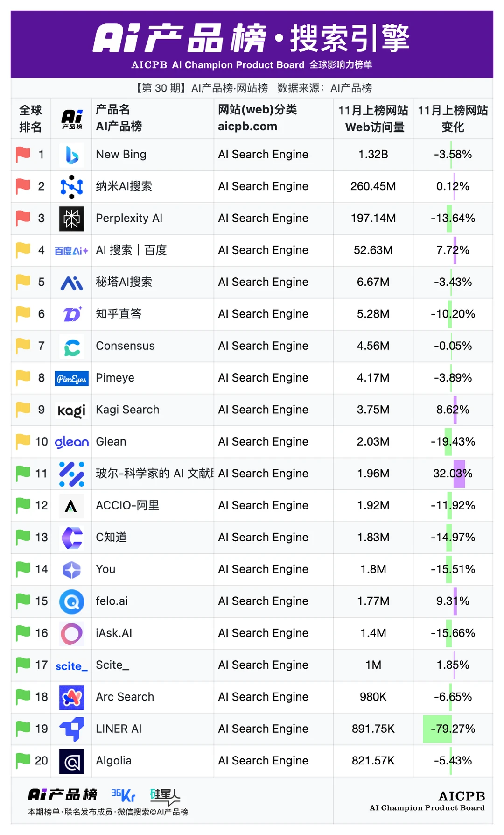Click the product name Consensus

[x=125, y=346]
